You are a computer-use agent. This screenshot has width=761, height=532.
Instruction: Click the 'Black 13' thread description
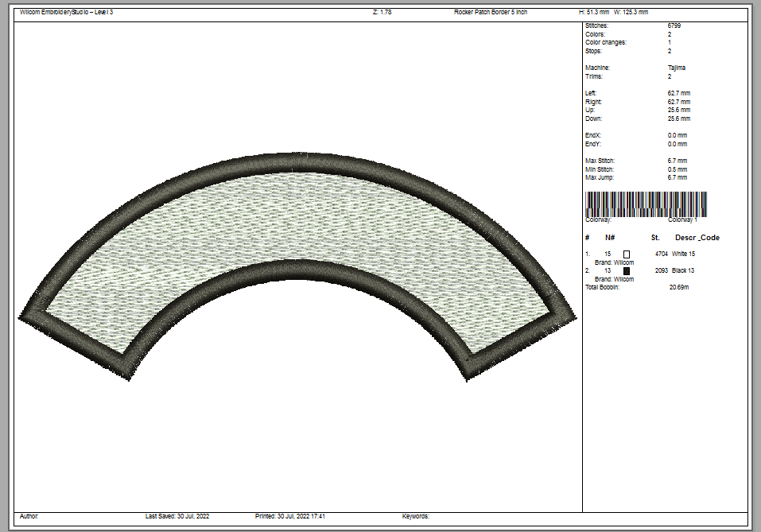(683, 271)
